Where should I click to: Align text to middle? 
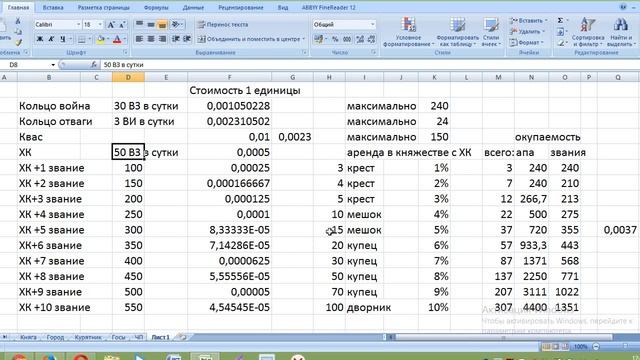pyautogui.click(x=151, y=24)
